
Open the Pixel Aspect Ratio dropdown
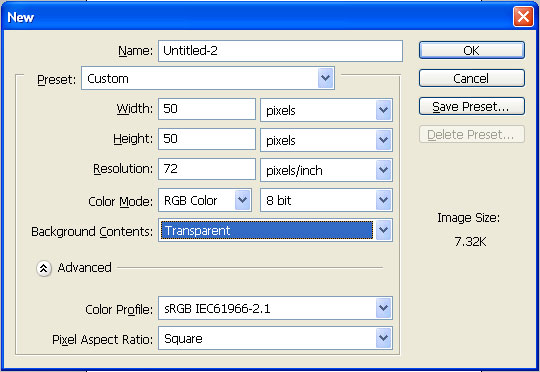click(276, 338)
